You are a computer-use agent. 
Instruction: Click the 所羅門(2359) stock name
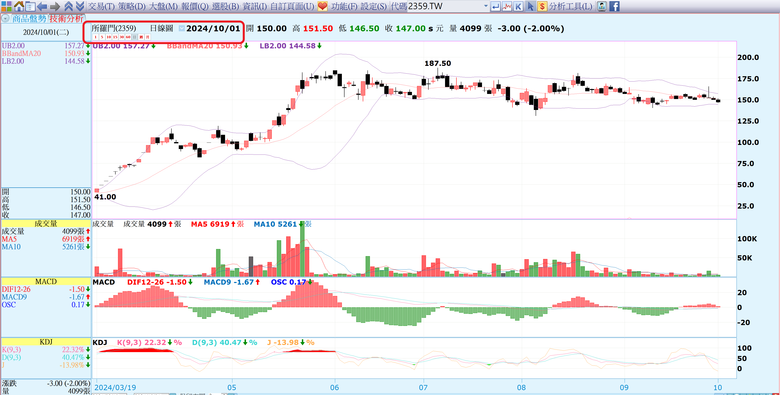[114, 28]
